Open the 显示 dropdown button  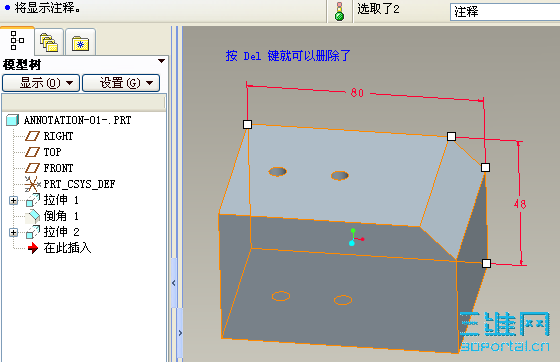pos(41,83)
